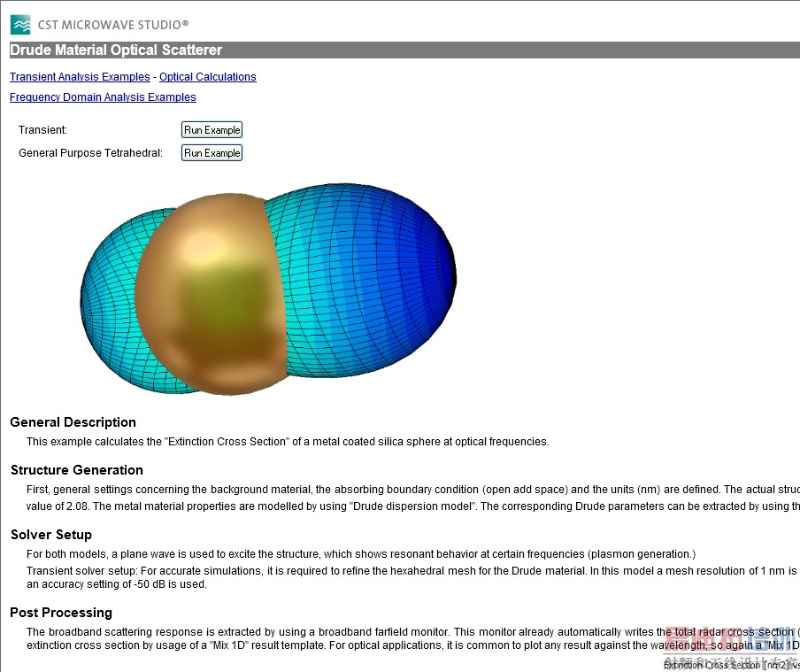The width and height of the screenshot is (800, 672).
Task: Click the line starting 'First, general settings concerning'
Action: (x=412, y=490)
